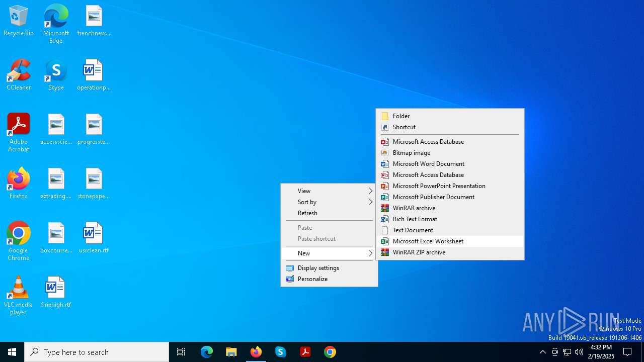Show hidden system tray icons
Viewport: 644px width, 362px height.
[542, 352]
